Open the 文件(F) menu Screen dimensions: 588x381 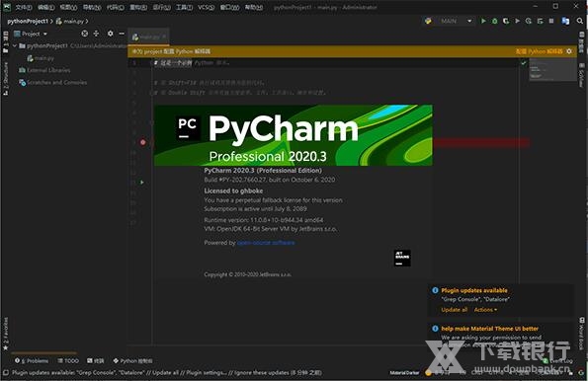pos(24,7)
